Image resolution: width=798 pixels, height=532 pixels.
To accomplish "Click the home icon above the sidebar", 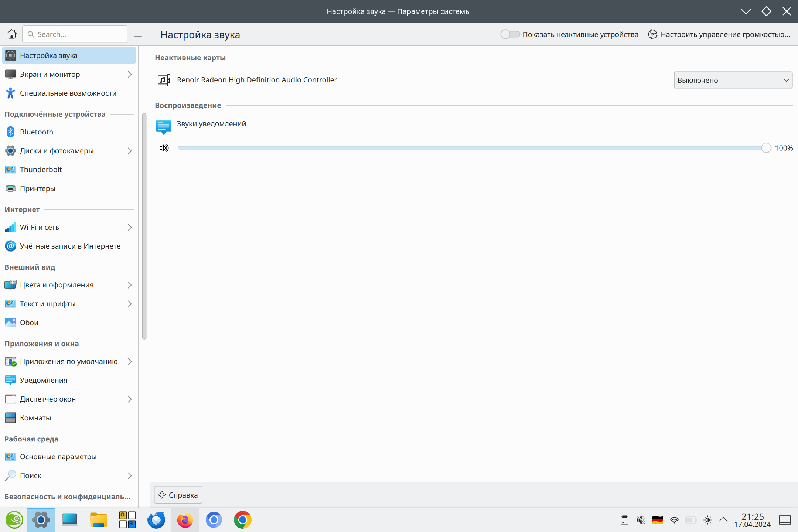I will point(11,34).
